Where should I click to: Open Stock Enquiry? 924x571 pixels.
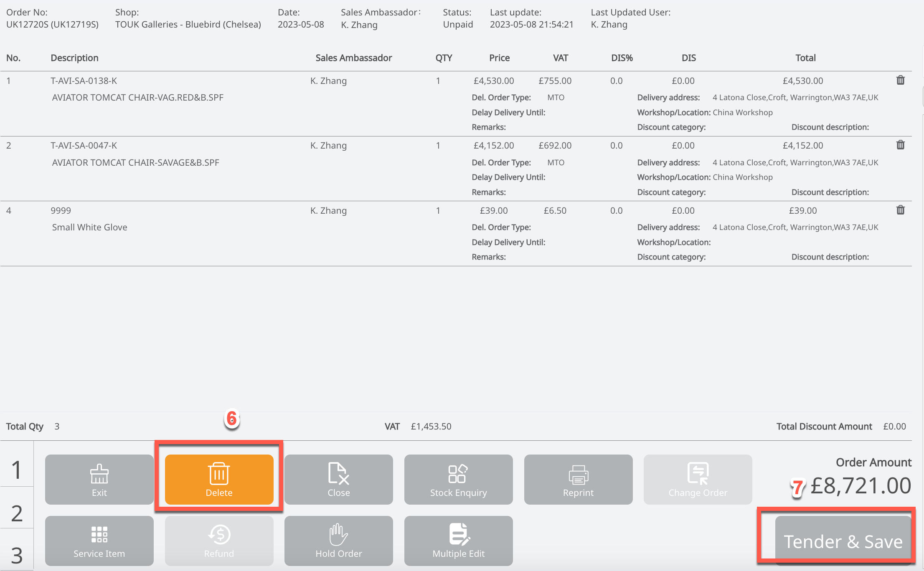pyautogui.click(x=458, y=479)
